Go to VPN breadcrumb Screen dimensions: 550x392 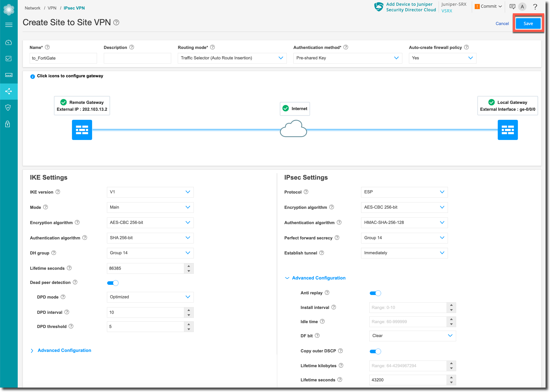pyautogui.click(x=52, y=8)
